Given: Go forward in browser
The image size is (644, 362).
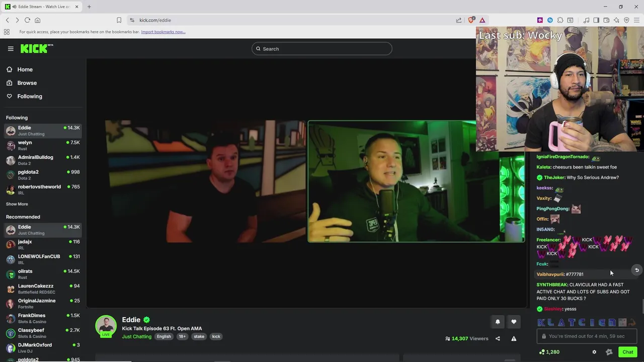Looking at the screenshot, I should pos(17,20).
